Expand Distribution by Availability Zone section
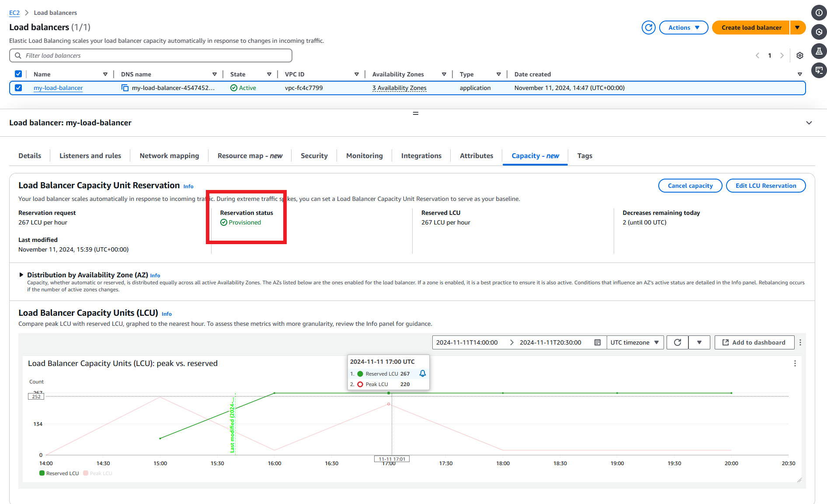The image size is (827, 504). [x=21, y=275]
